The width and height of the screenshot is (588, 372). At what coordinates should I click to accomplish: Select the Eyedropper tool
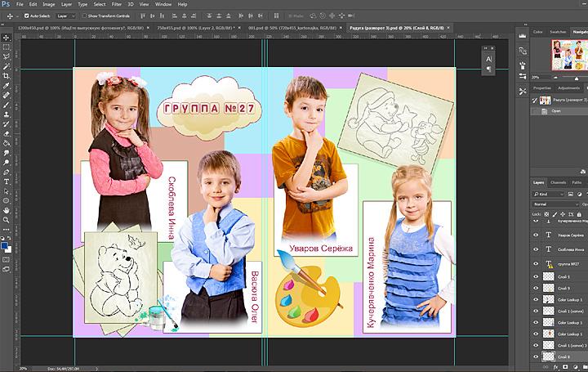6,86
